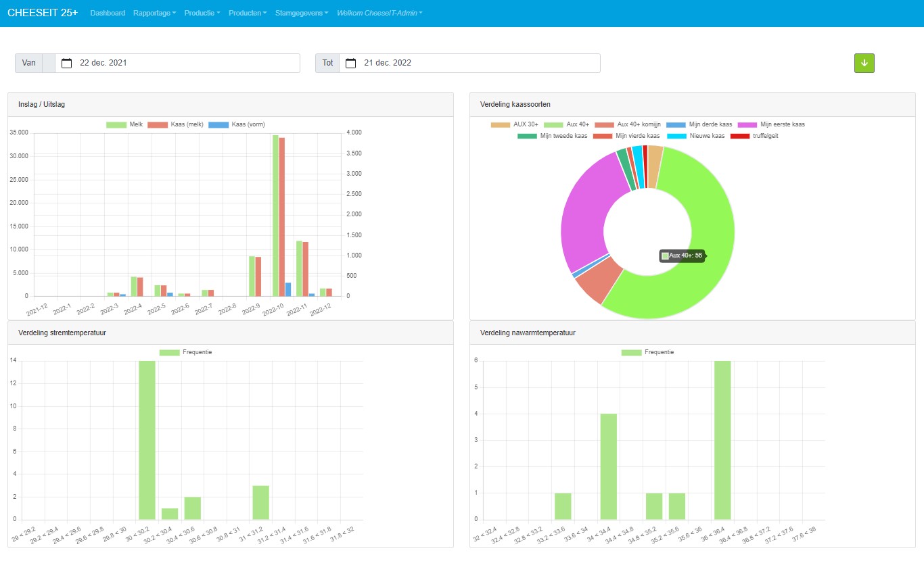Screen dimensions: 924x586
Task: Expand the Productie dropdown menu
Action: (x=202, y=13)
